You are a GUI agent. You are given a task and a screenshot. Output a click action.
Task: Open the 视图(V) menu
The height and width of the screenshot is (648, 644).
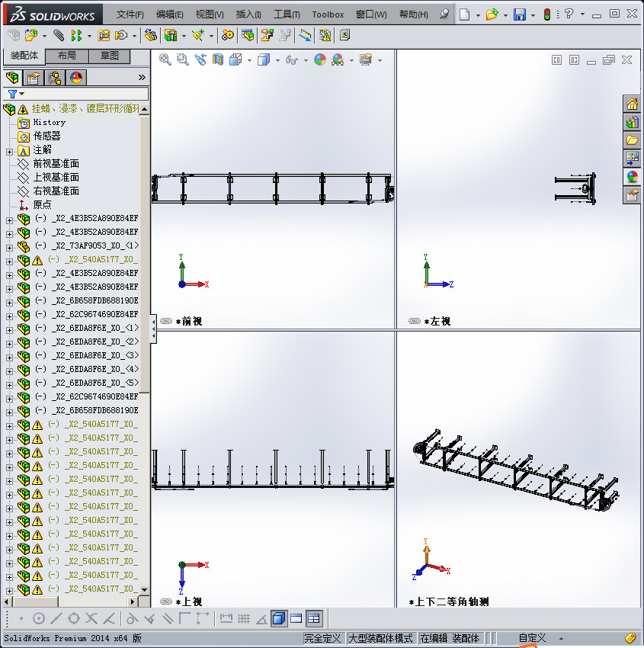click(210, 14)
